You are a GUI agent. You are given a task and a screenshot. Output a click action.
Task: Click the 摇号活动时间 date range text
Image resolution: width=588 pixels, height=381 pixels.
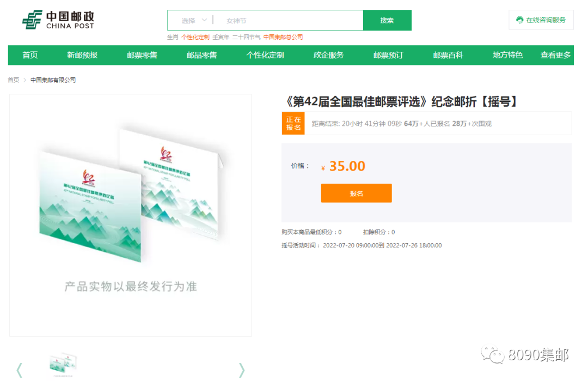[x=362, y=245]
